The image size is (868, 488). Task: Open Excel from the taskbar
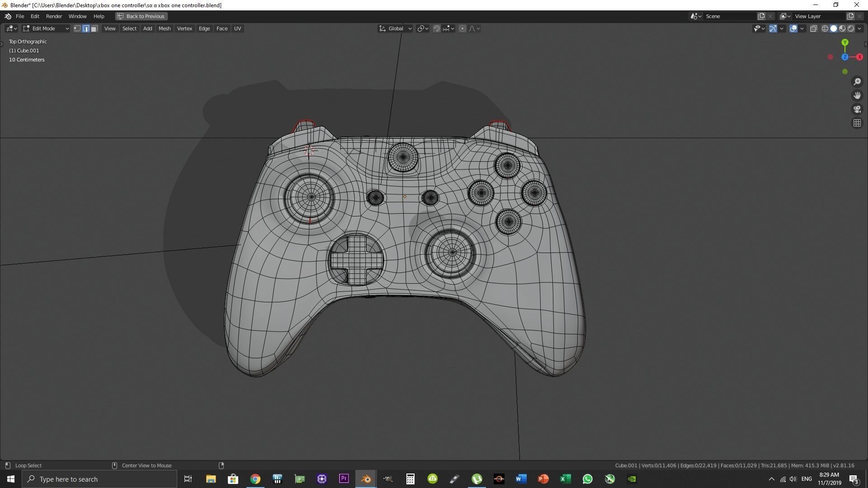[565, 479]
